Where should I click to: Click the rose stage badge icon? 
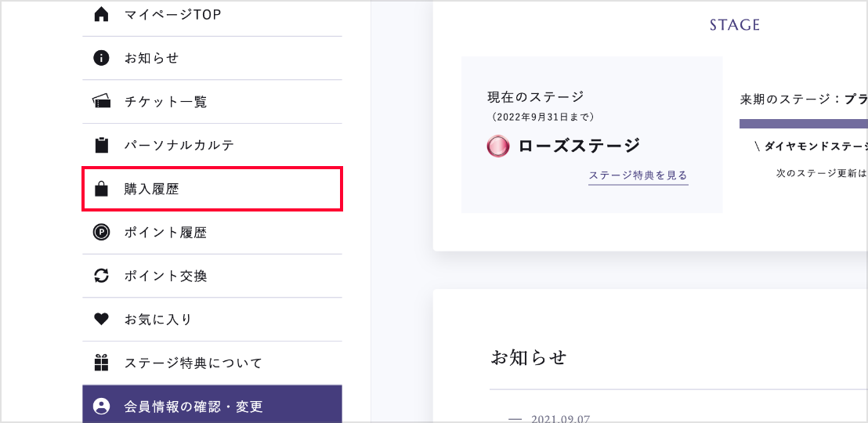[x=498, y=146]
